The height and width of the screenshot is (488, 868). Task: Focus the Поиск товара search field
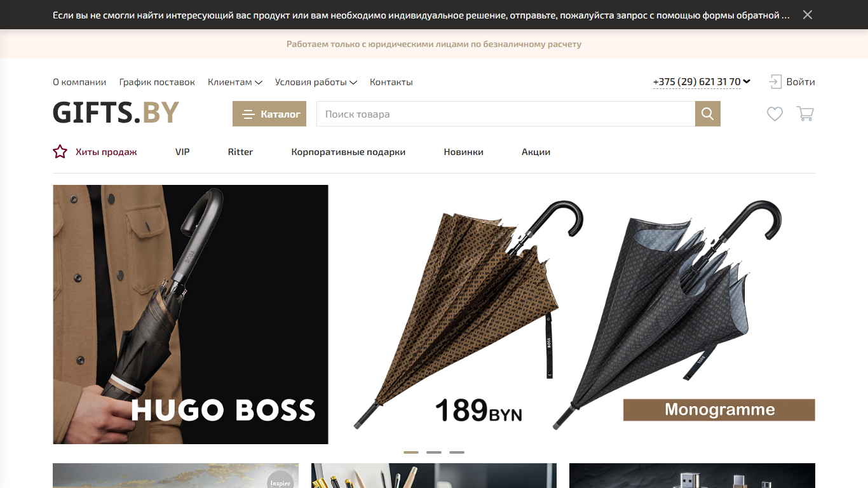[506, 114]
